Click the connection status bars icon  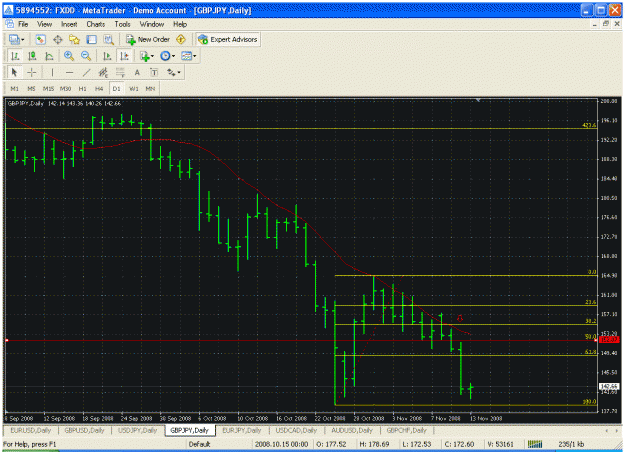(x=535, y=444)
